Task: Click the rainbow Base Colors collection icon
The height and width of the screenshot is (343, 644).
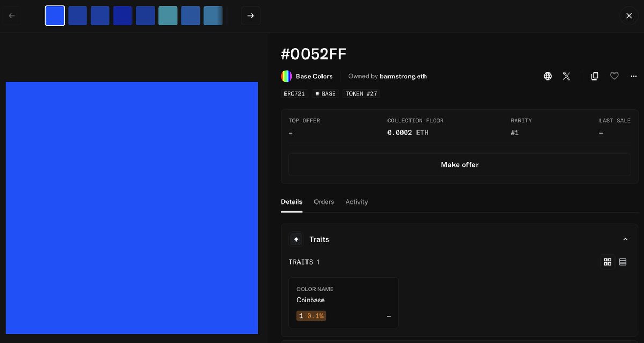Action: pos(285,76)
